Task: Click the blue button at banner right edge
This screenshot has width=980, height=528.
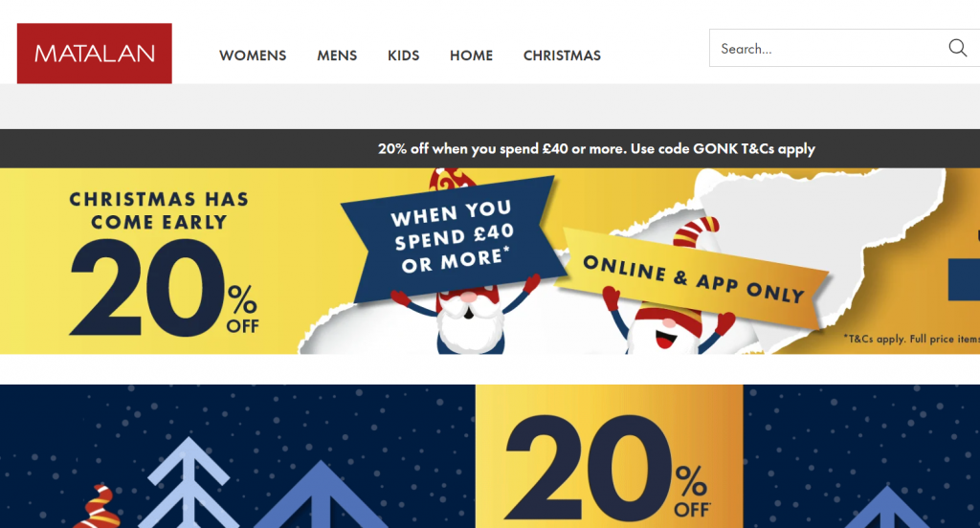Action: tap(964, 280)
